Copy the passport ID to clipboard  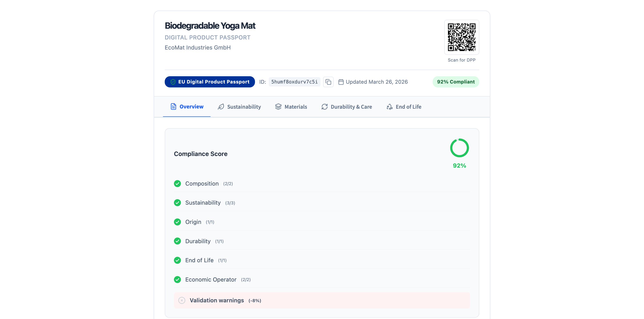[x=328, y=82]
